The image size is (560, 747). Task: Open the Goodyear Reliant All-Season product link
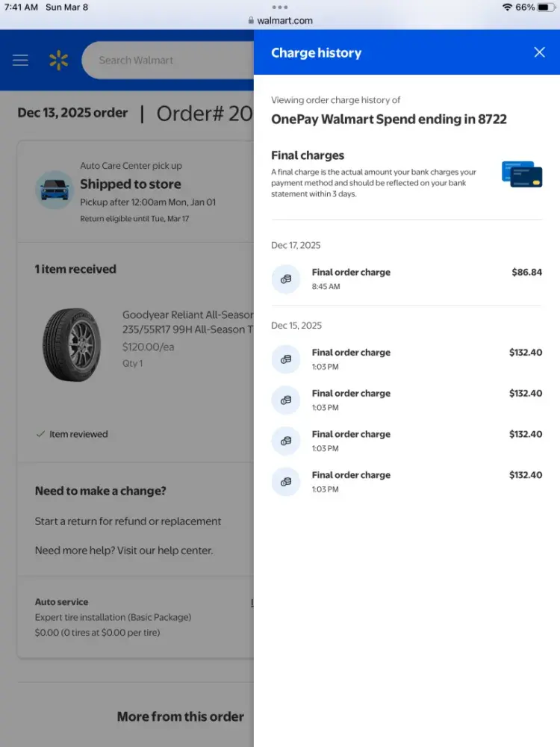(x=188, y=322)
